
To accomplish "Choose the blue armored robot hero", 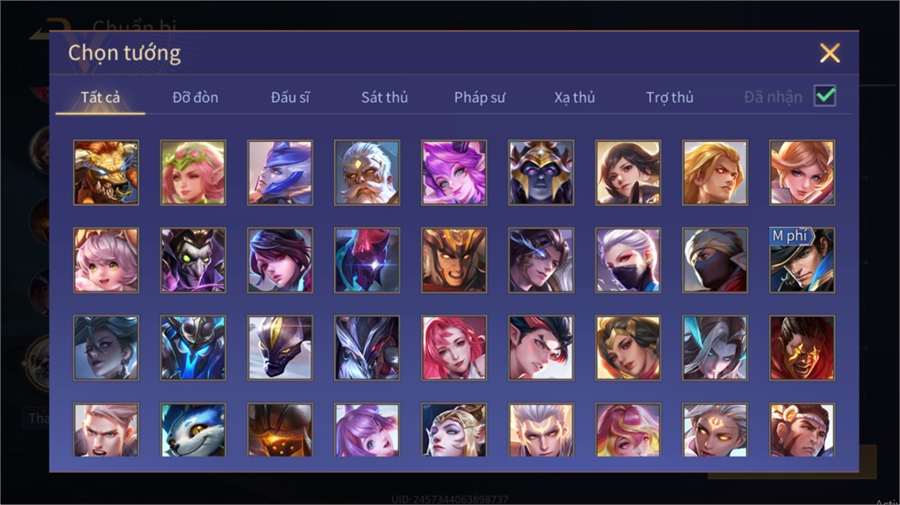I will (x=193, y=348).
